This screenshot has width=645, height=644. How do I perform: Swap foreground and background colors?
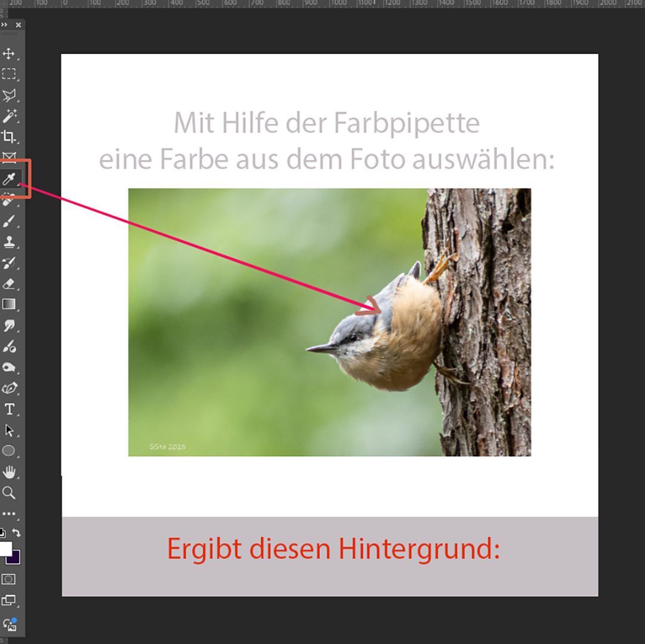(17, 532)
